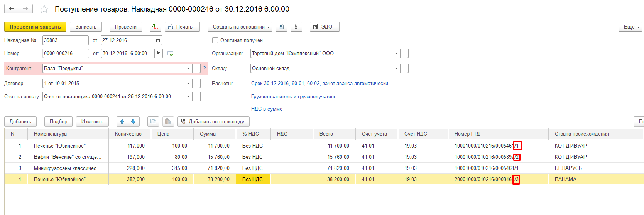Move table row down with arrow
This screenshot has height=215, width=644.
[134, 121]
